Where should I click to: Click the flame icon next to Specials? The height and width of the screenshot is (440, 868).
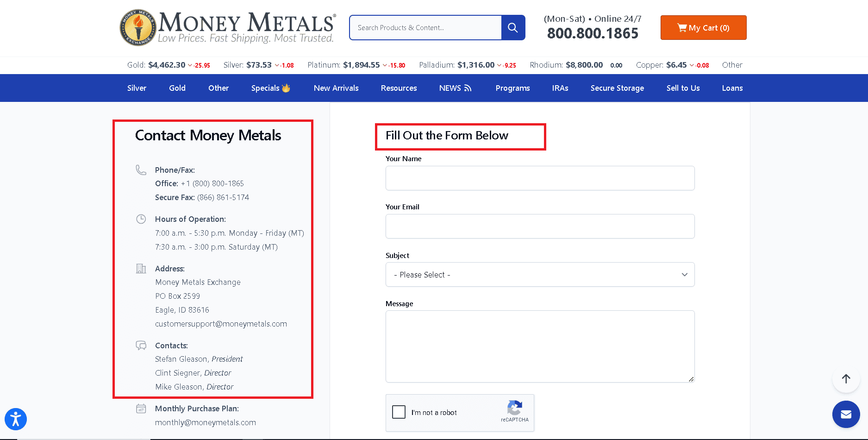286,88
